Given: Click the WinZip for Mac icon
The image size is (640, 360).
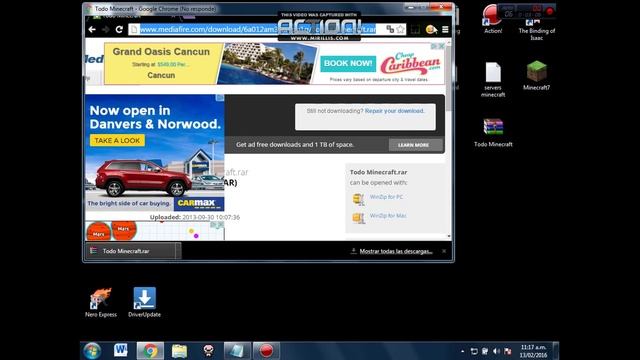Looking at the screenshot, I should pyautogui.click(x=358, y=218).
